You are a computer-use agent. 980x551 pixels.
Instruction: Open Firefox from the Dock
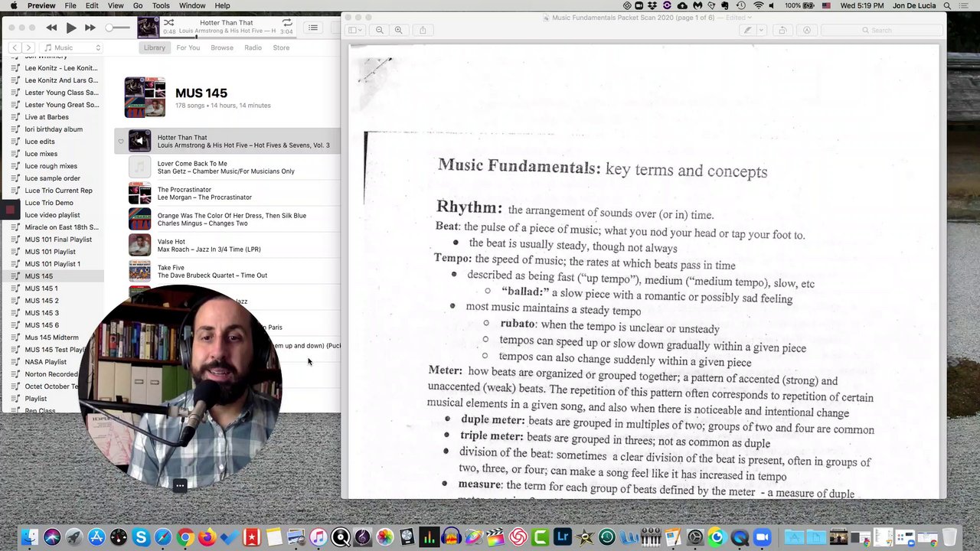[207, 537]
